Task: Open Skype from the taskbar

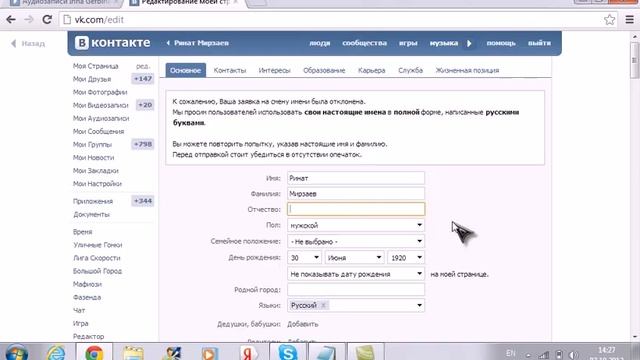Action: pyautogui.click(x=287, y=353)
